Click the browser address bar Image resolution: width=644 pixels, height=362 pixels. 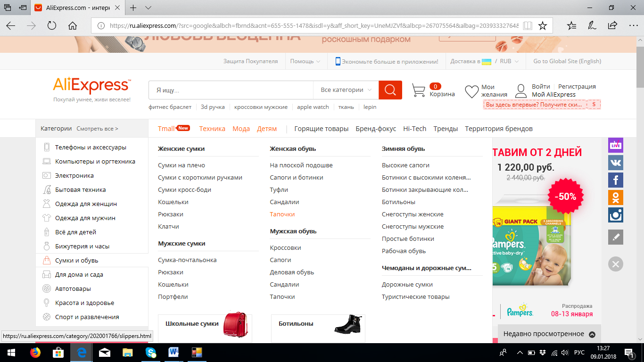(306, 25)
